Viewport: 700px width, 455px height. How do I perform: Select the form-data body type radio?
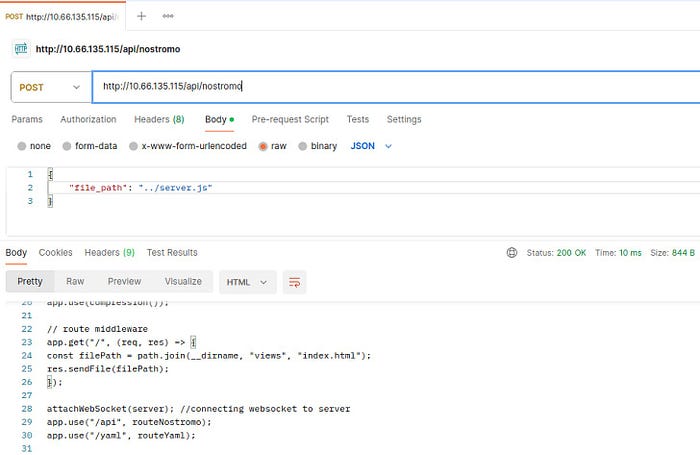(x=67, y=146)
